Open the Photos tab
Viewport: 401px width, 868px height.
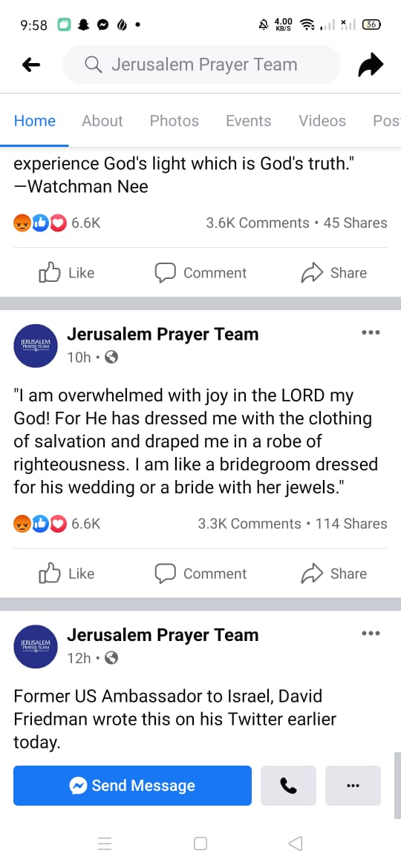pyautogui.click(x=174, y=121)
